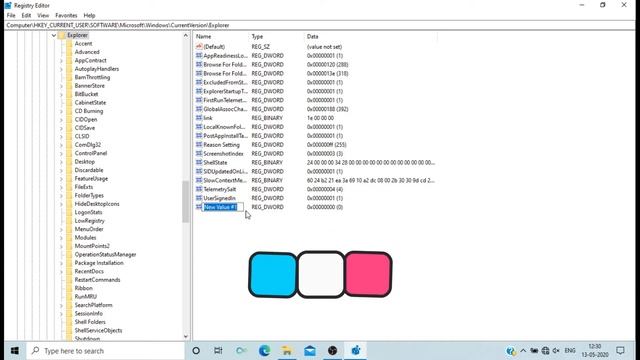Open the View menu
The height and width of the screenshot is (360, 640).
(43, 16)
